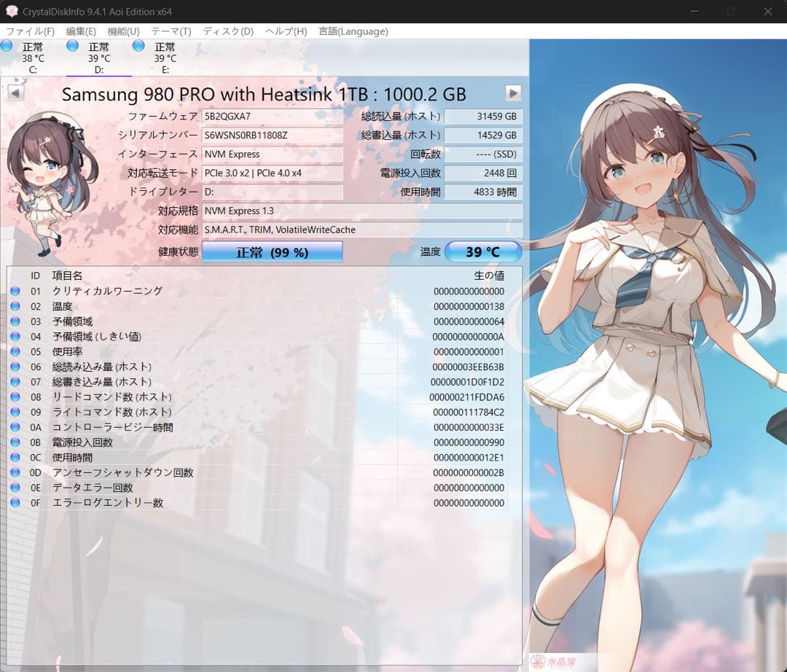The height and width of the screenshot is (672, 787).
Task: Open the 言語(Language) menu
Action: coord(353,31)
